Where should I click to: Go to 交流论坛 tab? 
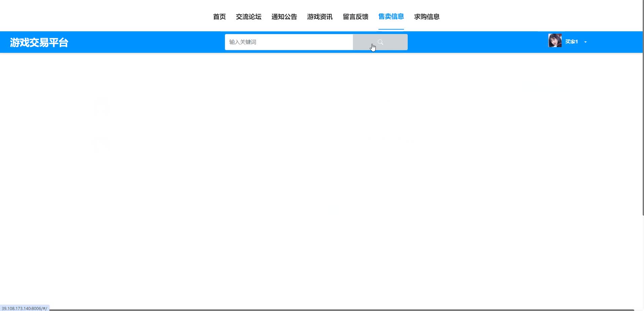(x=249, y=16)
